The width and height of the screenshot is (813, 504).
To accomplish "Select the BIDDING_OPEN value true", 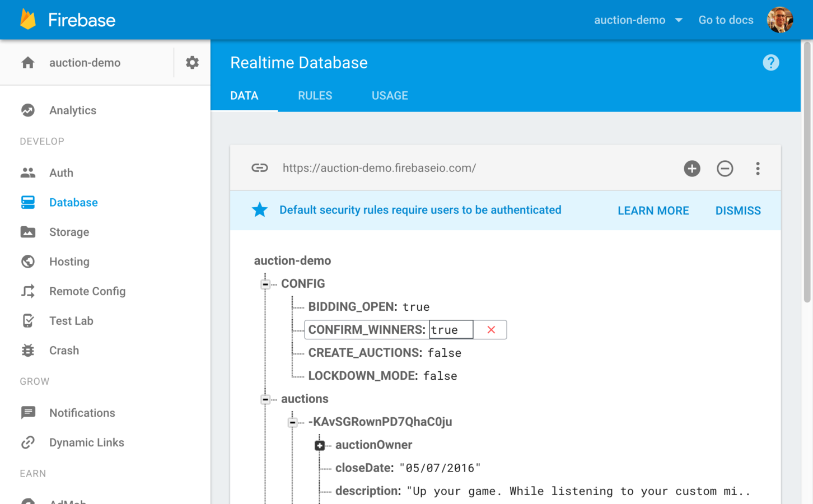I will (416, 307).
